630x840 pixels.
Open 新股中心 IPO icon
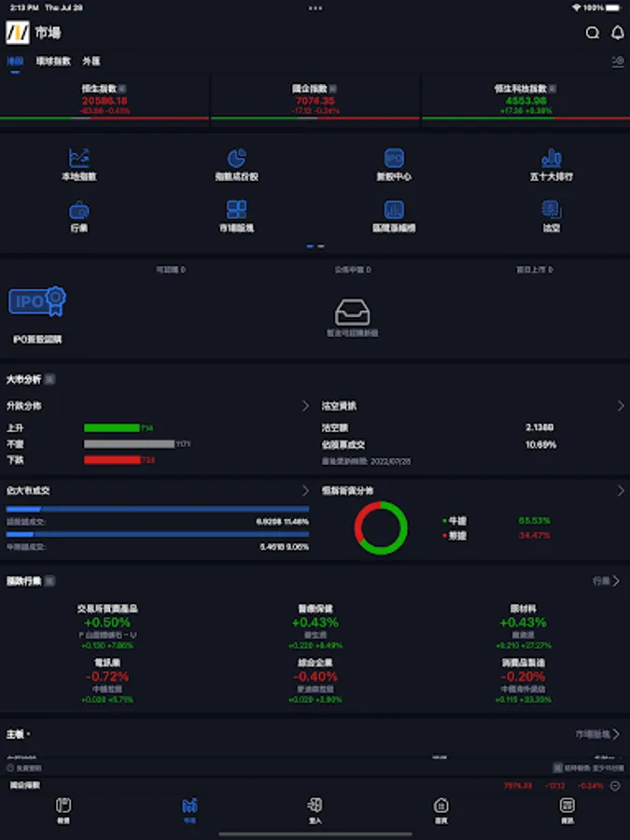394,158
